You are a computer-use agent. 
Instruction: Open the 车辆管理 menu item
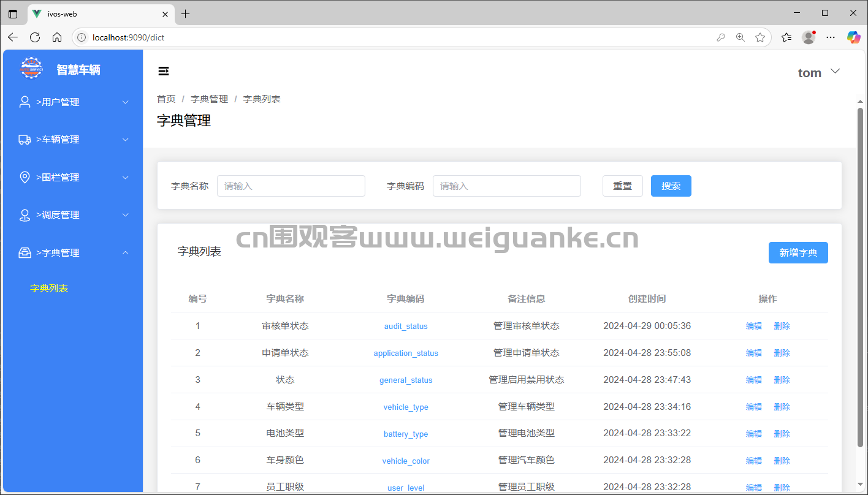(73, 140)
